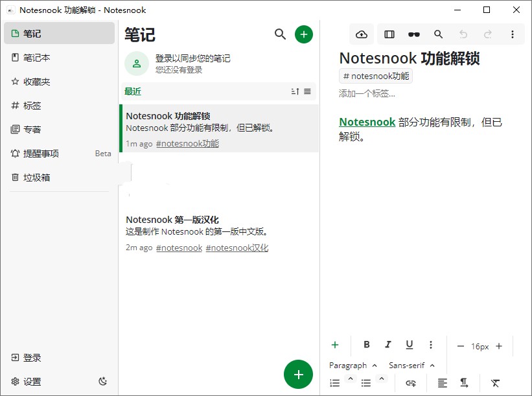Click the add link icon
The image size is (532, 396).
click(411, 383)
